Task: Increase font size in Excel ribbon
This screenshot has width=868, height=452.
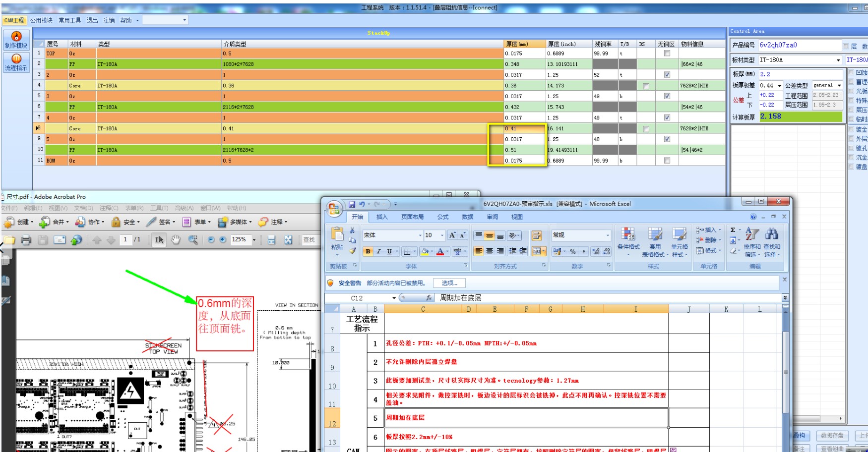Action: coord(452,235)
